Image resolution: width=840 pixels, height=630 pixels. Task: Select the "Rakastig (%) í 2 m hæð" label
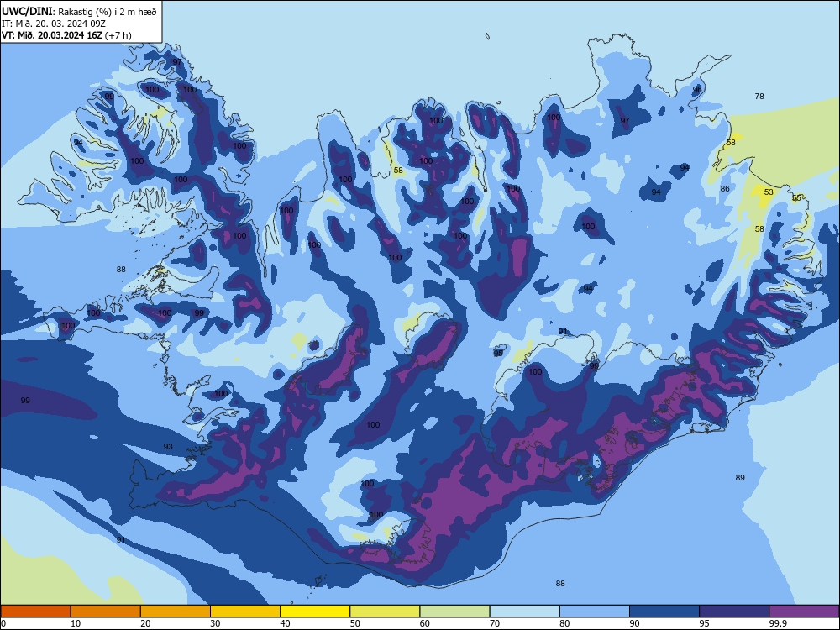coord(108,12)
